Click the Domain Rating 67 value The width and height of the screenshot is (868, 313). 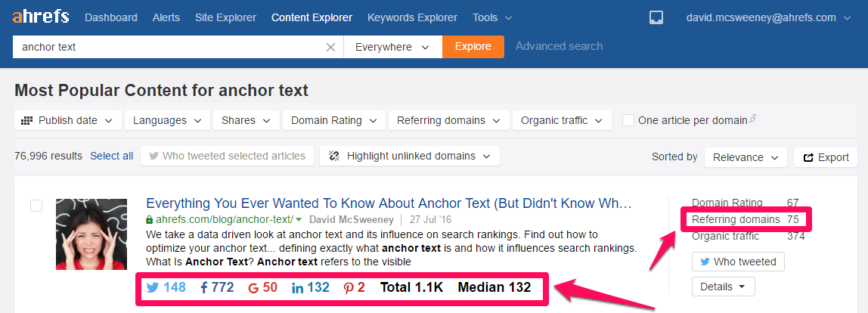[x=792, y=203]
